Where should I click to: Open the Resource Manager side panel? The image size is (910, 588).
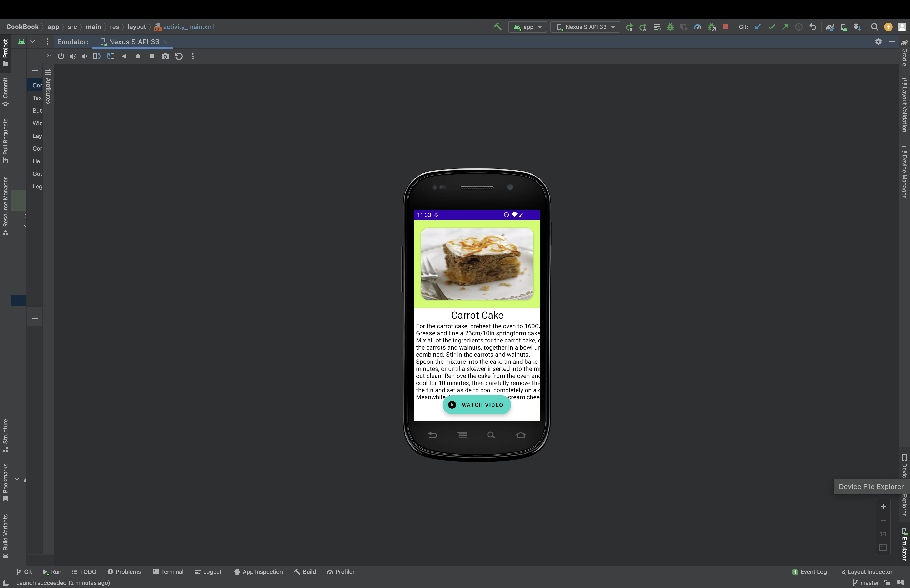point(5,206)
